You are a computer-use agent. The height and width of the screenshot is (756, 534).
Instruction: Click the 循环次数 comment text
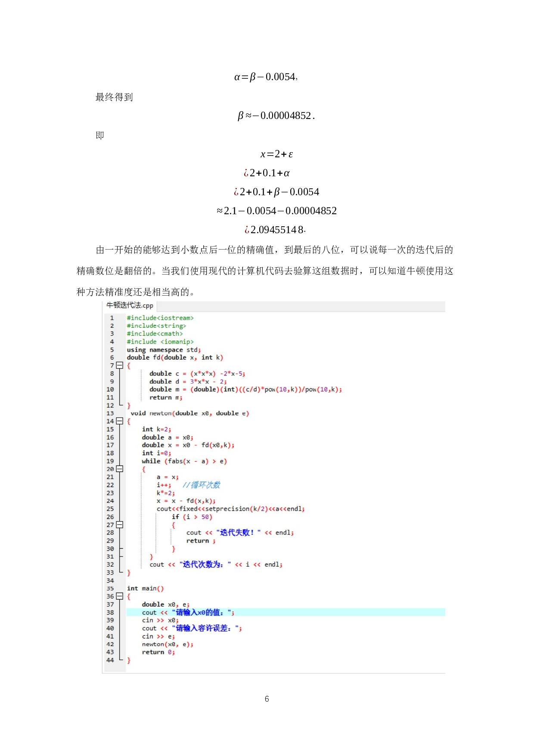coord(202,485)
